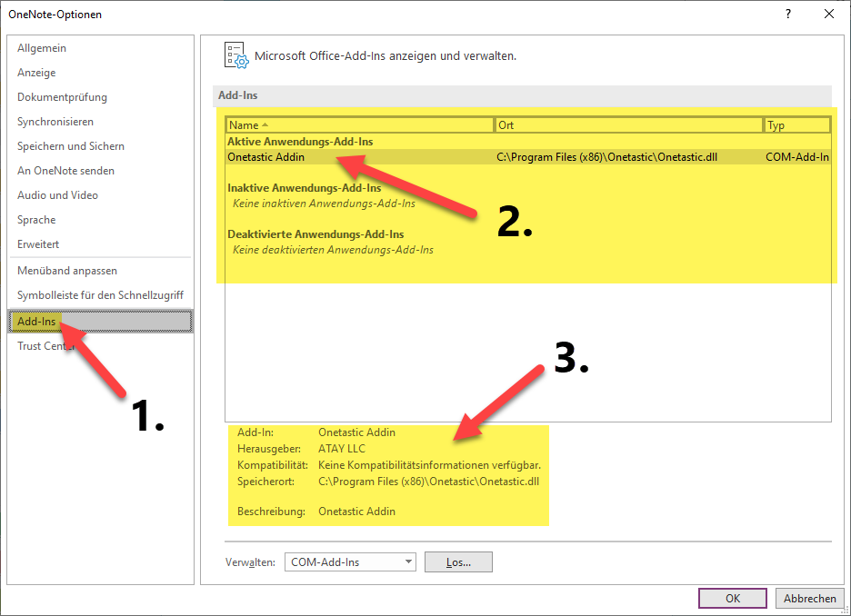Click the Add-In name value in details
This screenshot has height=616, width=851.
coord(356,432)
